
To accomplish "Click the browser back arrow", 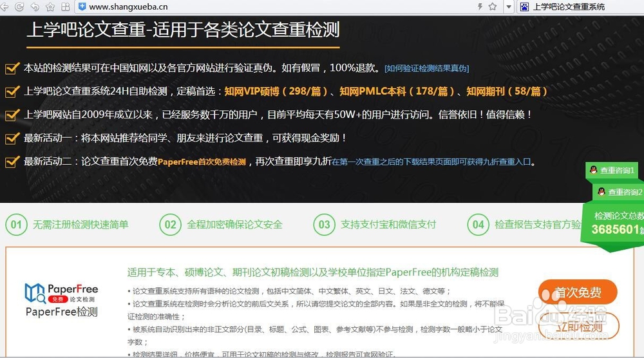I will [4, 6].
